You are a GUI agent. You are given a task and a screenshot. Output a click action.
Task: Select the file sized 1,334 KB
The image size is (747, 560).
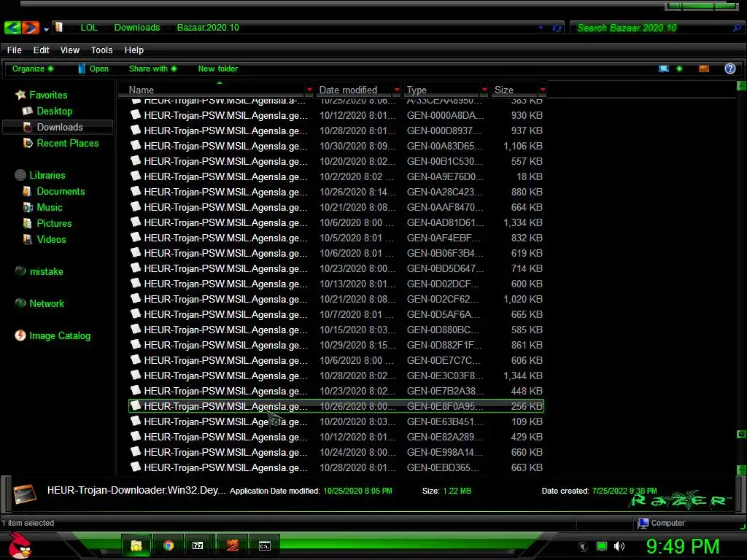[336, 222]
